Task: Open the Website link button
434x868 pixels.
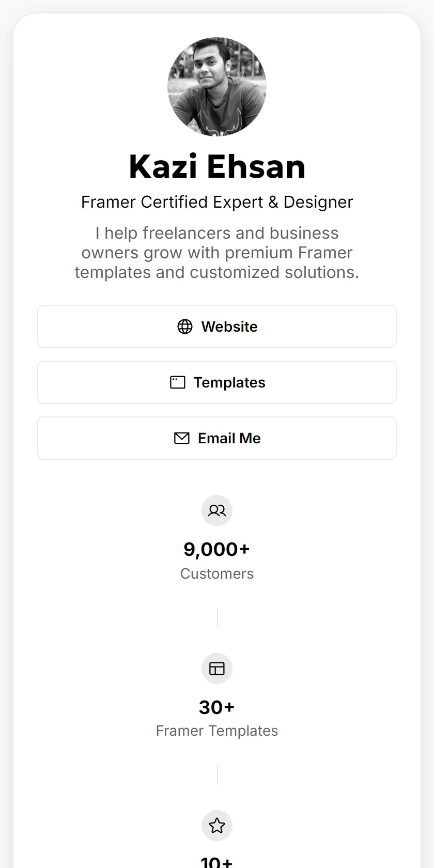Action: coord(217,327)
